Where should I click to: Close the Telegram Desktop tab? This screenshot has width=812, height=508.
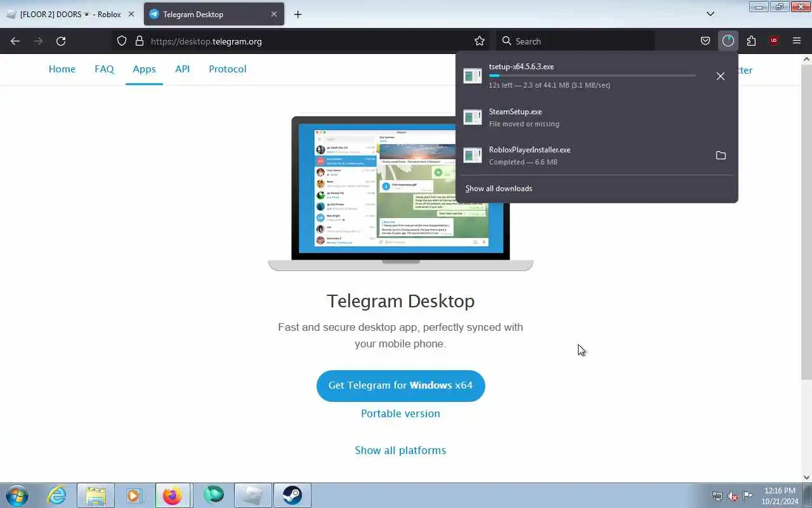click(274, 14)
